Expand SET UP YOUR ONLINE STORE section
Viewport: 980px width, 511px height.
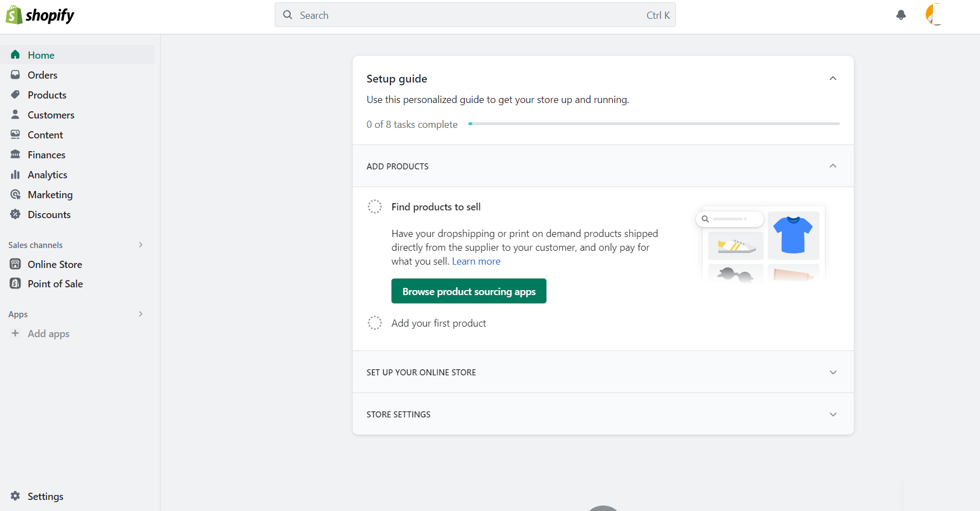(833, 372)
